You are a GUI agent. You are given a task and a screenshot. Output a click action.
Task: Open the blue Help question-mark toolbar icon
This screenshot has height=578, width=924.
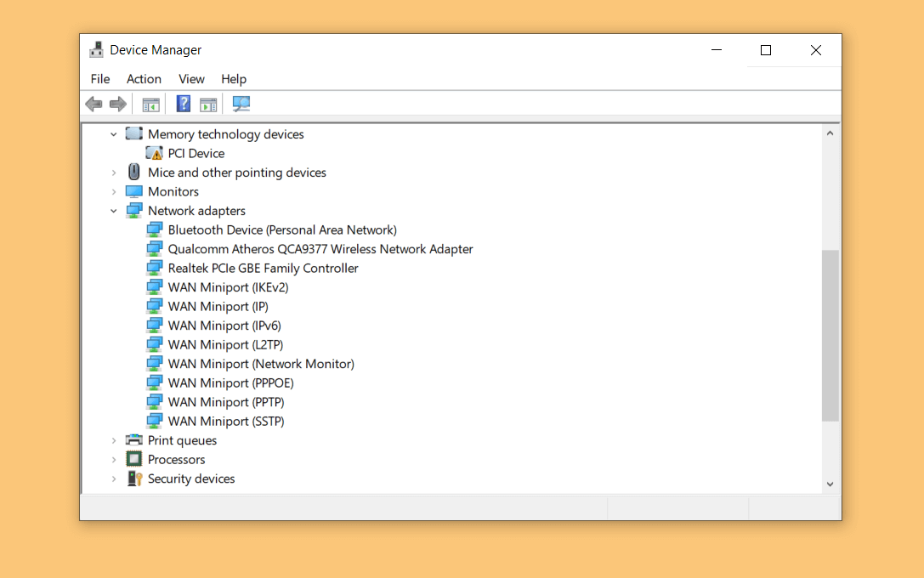(184, 105)
